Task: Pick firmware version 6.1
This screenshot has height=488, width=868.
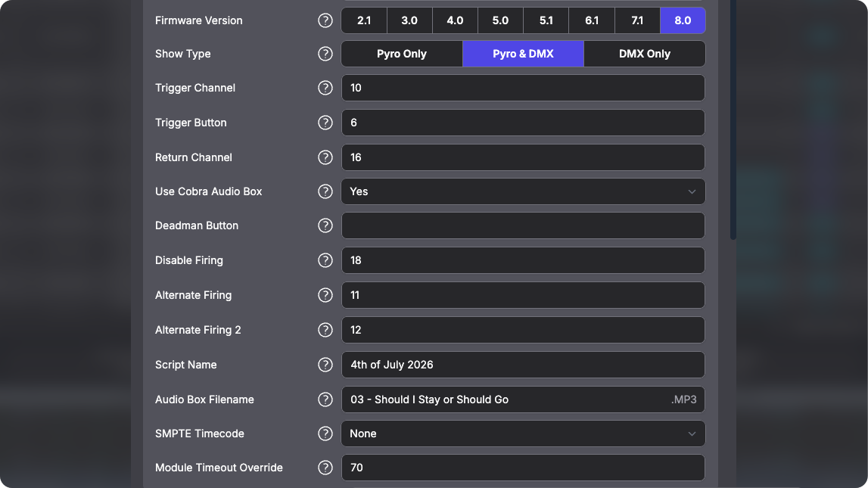Action: coord(592,20)
